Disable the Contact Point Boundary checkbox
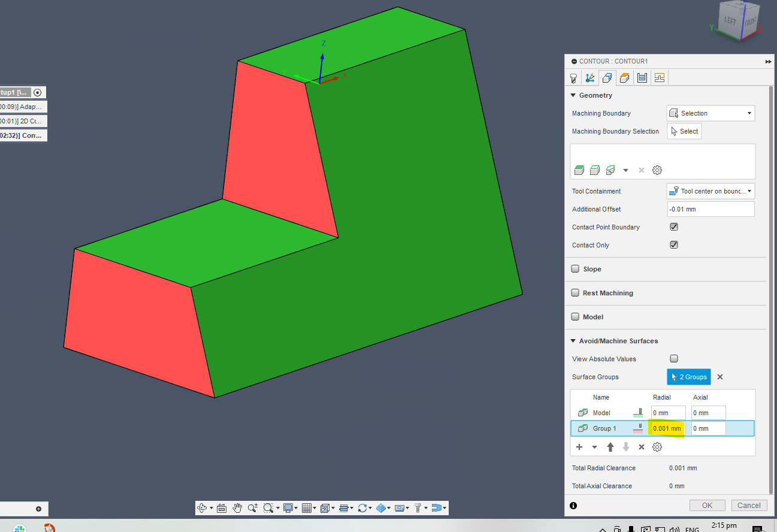Image resolution: width=777 pixels, height=532 pixels. tap(673, 226)
